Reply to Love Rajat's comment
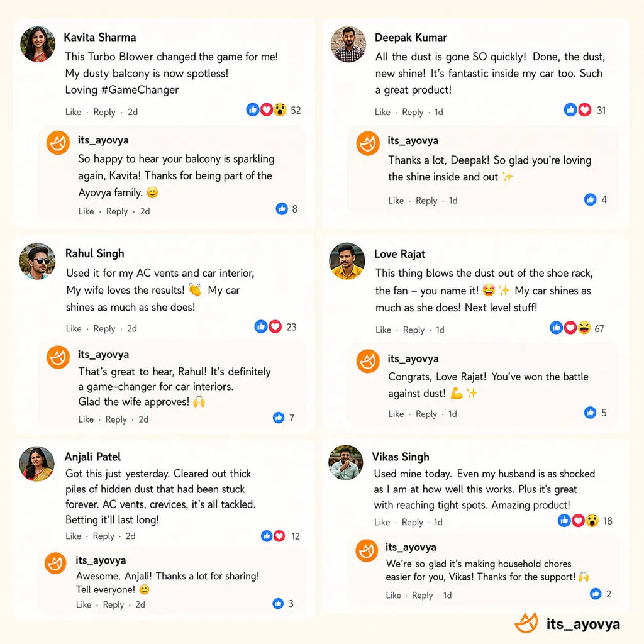The height and width of the screenshot is (644, 644). point(414,330)
